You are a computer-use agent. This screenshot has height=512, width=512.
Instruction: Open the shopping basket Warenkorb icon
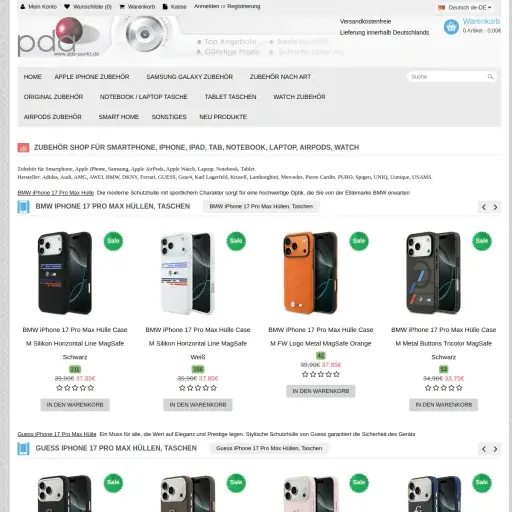(x=451, y=27)
